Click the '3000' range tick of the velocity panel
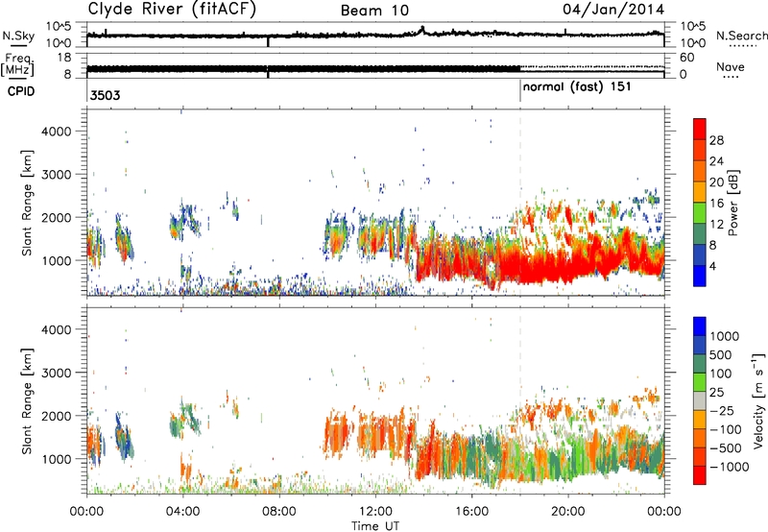This screenshot has width=768, height=532. [x=56, y=373]
